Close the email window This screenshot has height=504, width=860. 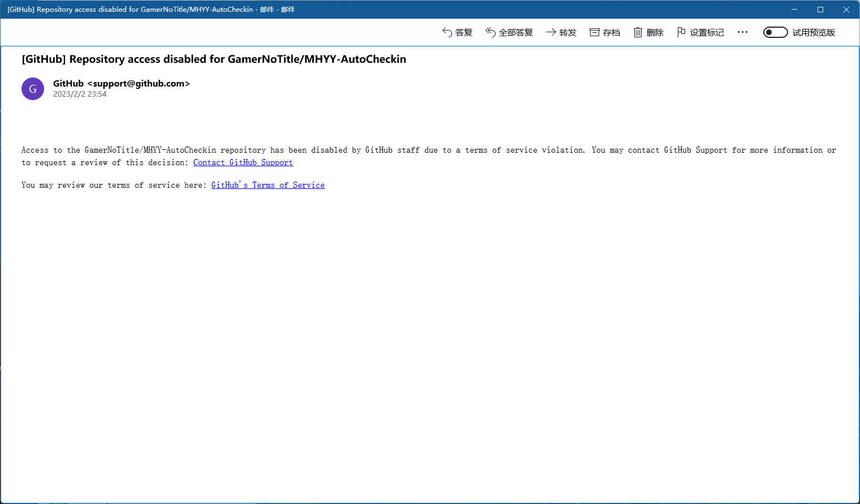pyautogui.click(x=846, y=10)
